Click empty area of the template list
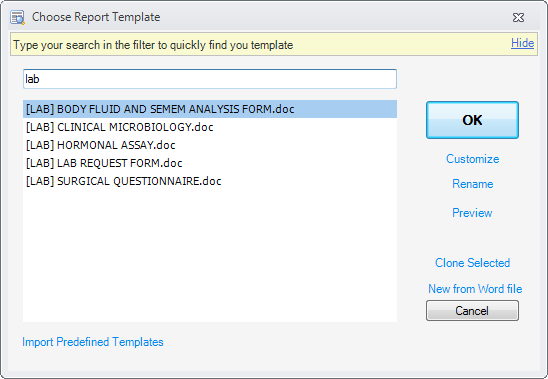Image resolution: width=548 pixels, height=379 pixels. click(x=210, y=255)
